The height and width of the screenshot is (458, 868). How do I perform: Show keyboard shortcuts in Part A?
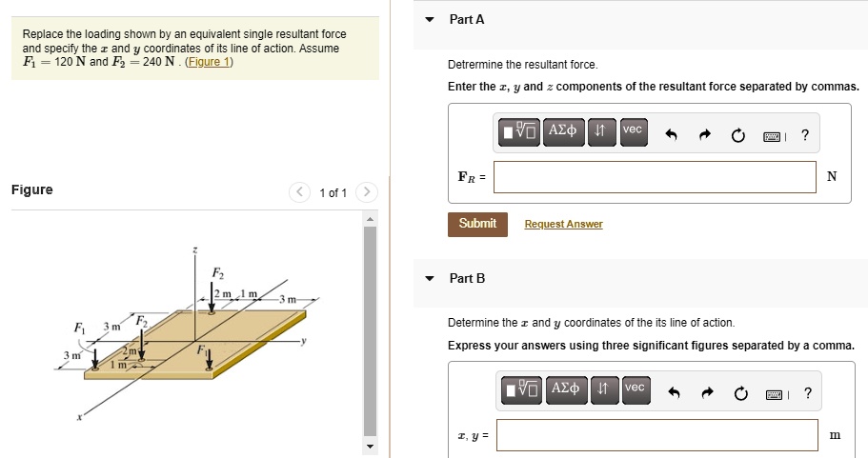click(772, 136)
